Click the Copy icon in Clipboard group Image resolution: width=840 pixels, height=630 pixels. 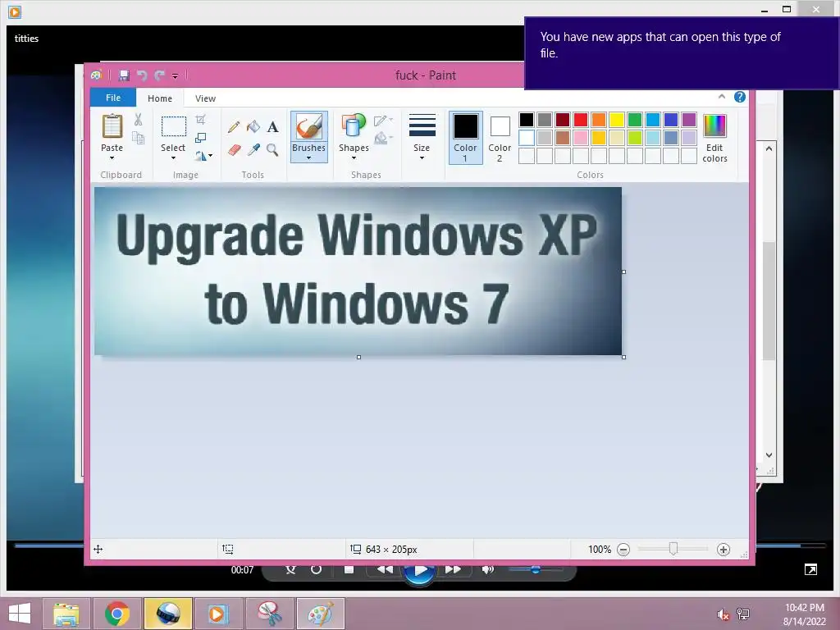click(x=138, y=138)
